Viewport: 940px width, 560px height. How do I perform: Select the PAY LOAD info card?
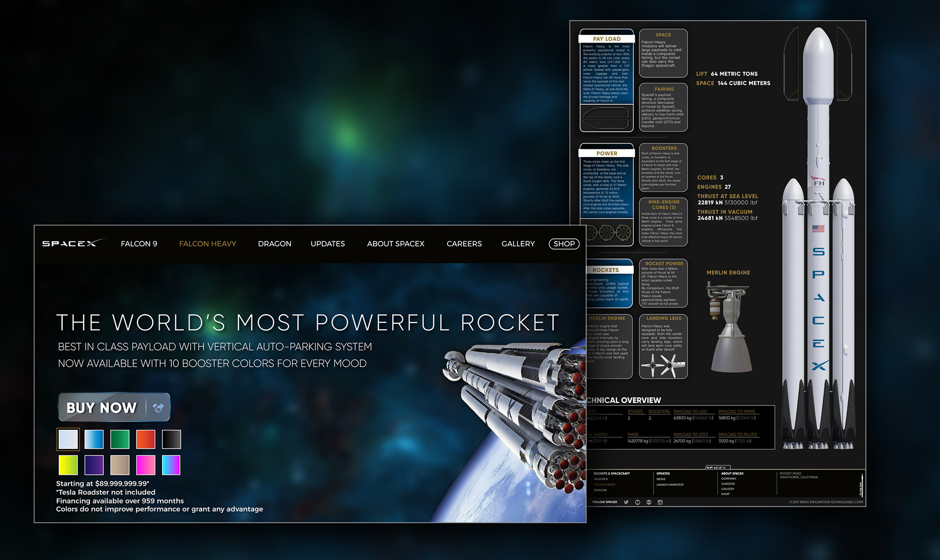point(607,81)
